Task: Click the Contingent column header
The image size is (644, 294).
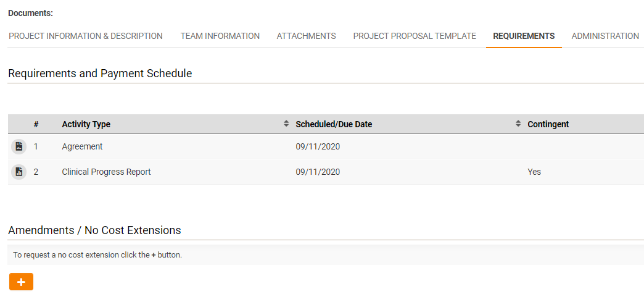Action: point(548,124)
